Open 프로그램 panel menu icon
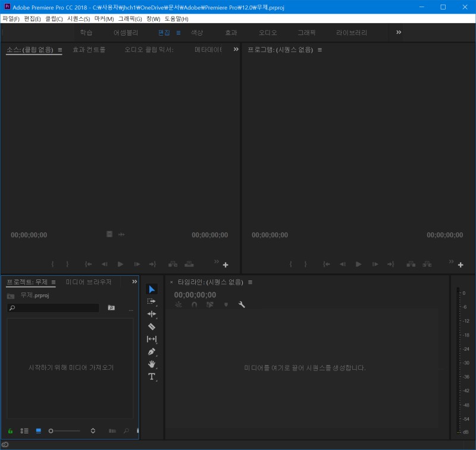This screenshot has height=450, width=476. tap(320, 50)
